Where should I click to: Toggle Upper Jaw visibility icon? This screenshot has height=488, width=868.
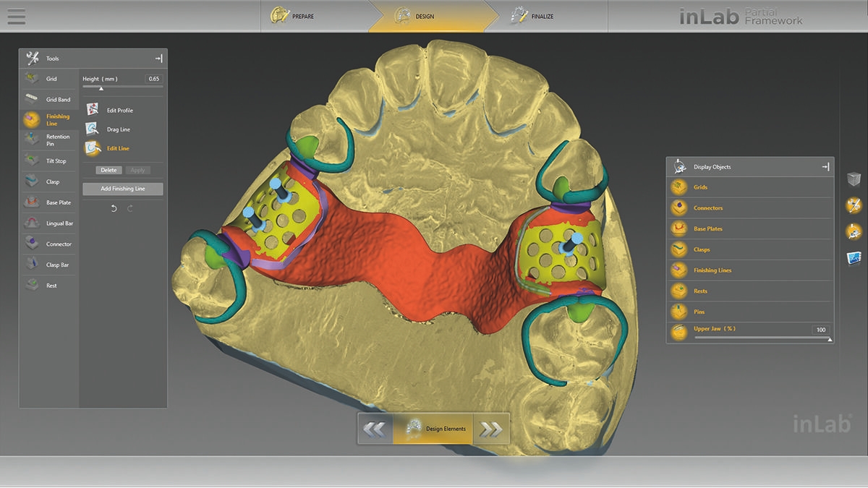coord(679,331)
